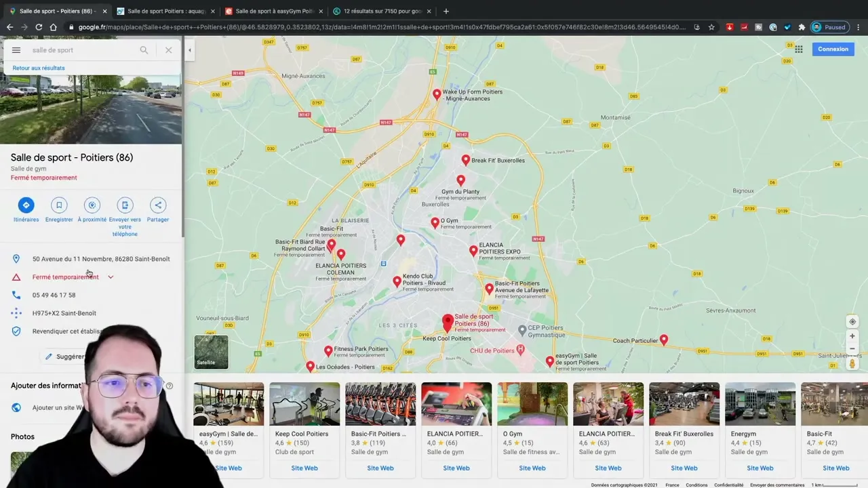Save this gym with the Enregistrer icon
This screenshot has height=488, width=868.
[59, 205]
